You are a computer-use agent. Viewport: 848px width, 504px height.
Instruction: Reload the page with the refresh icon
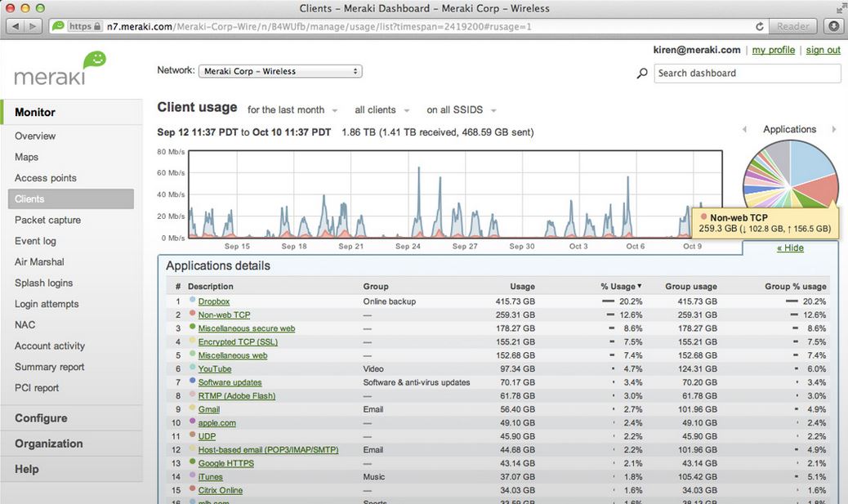[759, 26]
